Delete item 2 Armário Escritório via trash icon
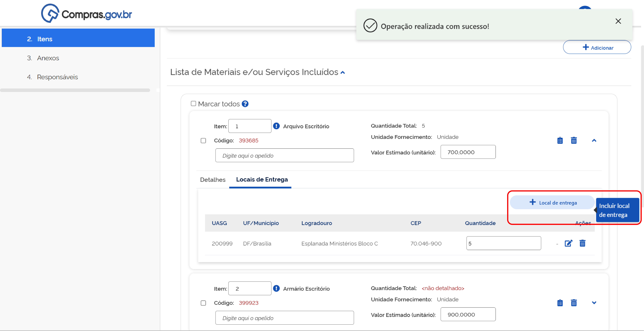 click(x=574, y=303)
